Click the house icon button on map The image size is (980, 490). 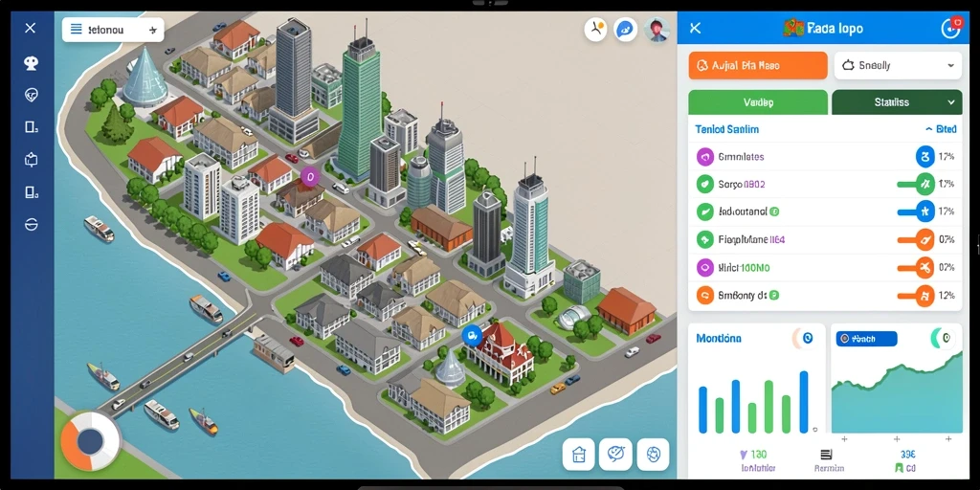pos(578,455)
